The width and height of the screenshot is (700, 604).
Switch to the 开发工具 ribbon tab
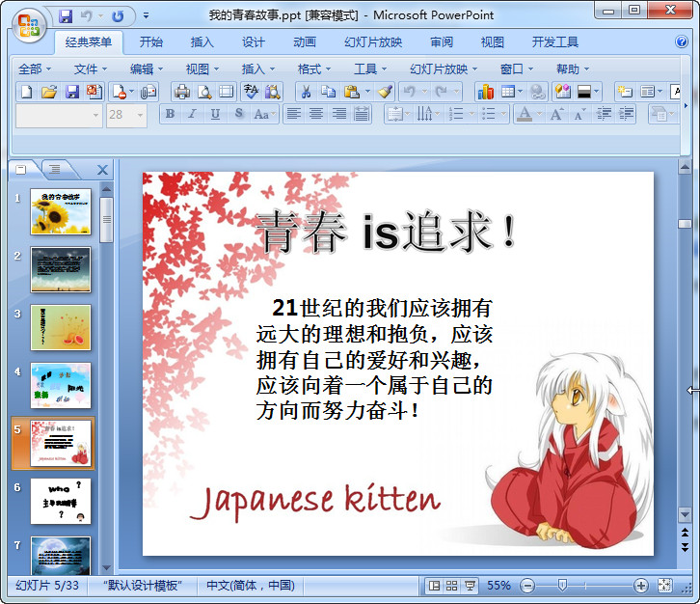tap(555, 42)
